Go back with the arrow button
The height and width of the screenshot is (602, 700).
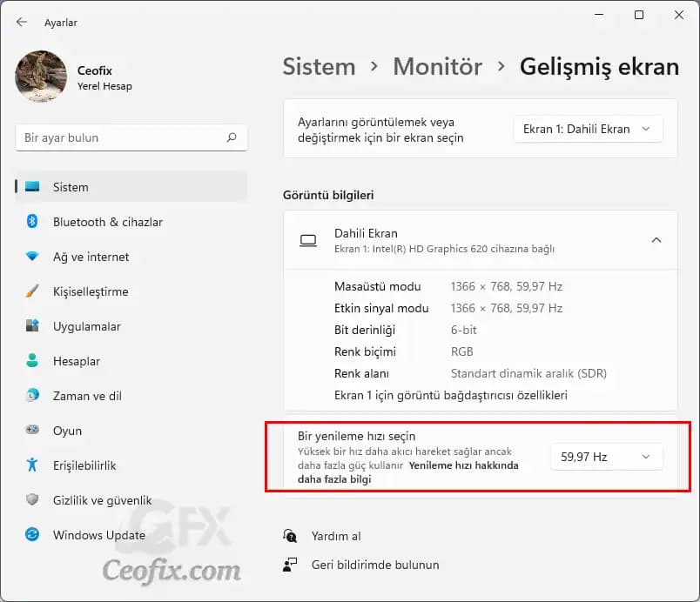coord(22,22)
